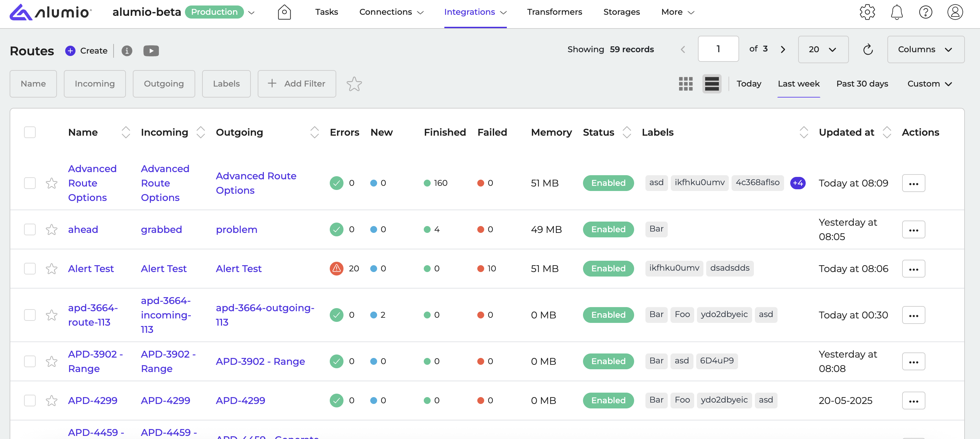
Task: Select the Past 30 days tab
Action: click(862, 84)
